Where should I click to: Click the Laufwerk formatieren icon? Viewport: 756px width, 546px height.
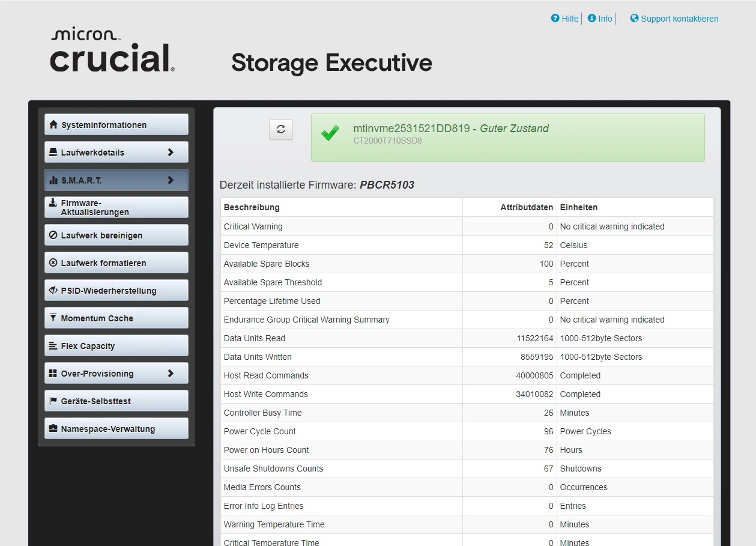pyautogui.click(x=53, y=263)
